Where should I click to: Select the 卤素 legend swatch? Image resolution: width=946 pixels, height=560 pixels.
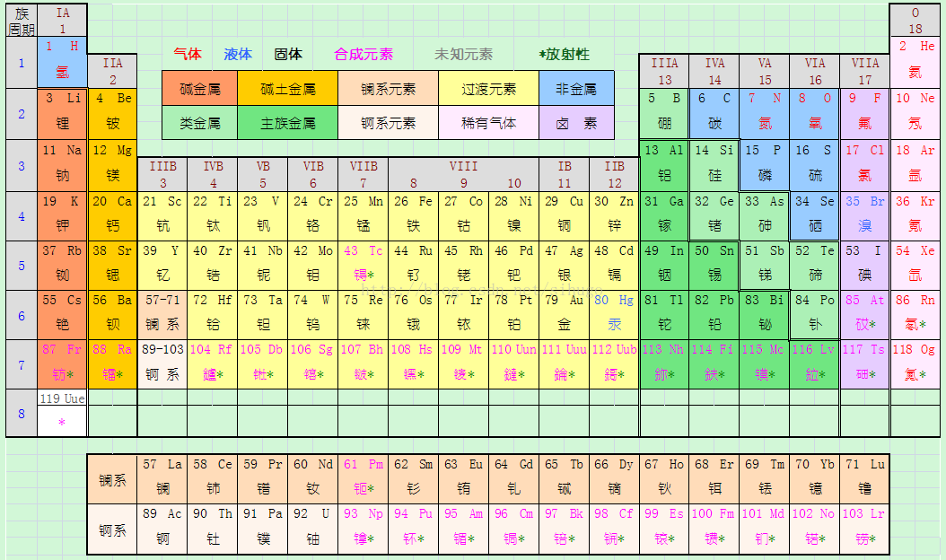click(576, 123)
